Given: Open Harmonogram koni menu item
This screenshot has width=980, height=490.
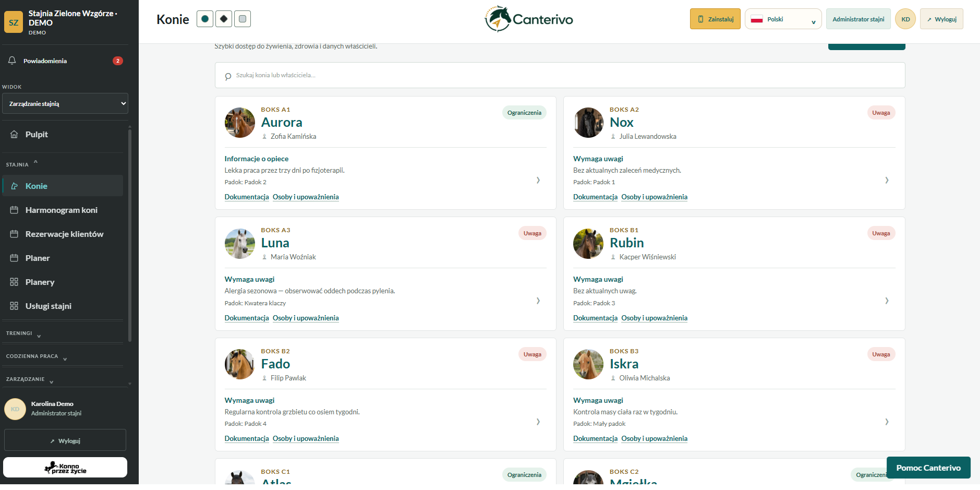Looking at the screenshot, I should click(x=63, y=210).
